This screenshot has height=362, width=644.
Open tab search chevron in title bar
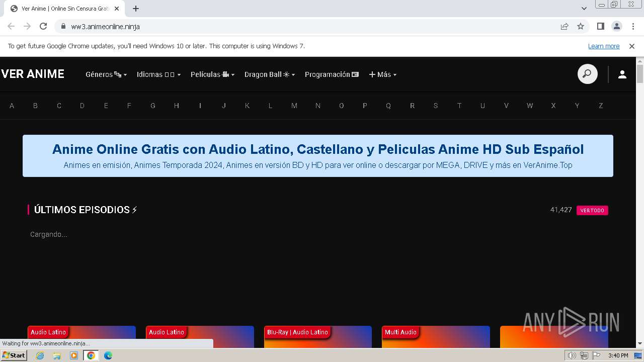tap(584, 9)
